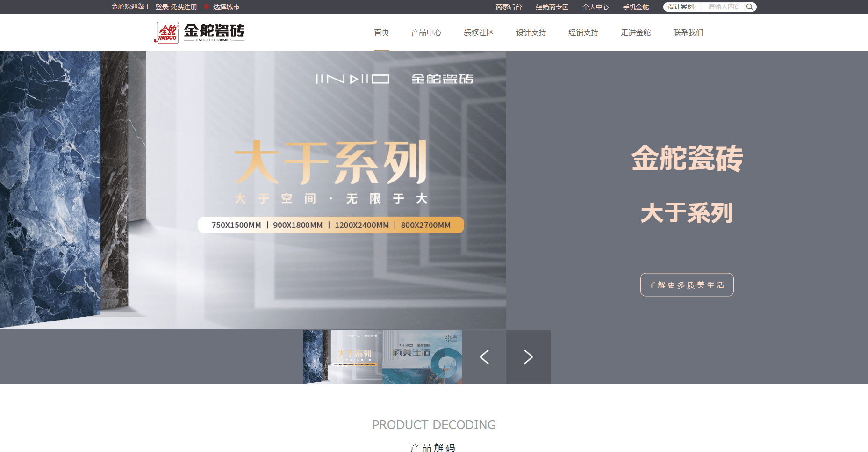
Task: Open 联系我们 navigation item
Action: [x=688, y=32]
